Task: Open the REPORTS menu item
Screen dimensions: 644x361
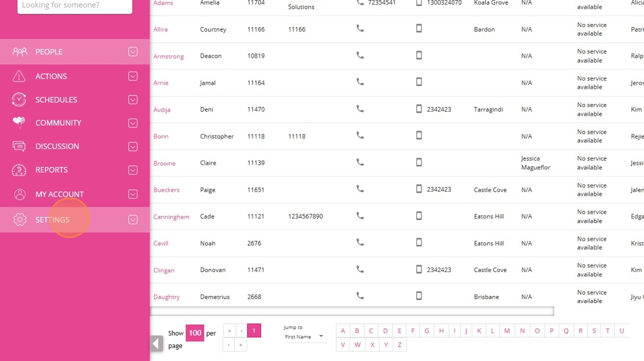Action: click(75, 170)
